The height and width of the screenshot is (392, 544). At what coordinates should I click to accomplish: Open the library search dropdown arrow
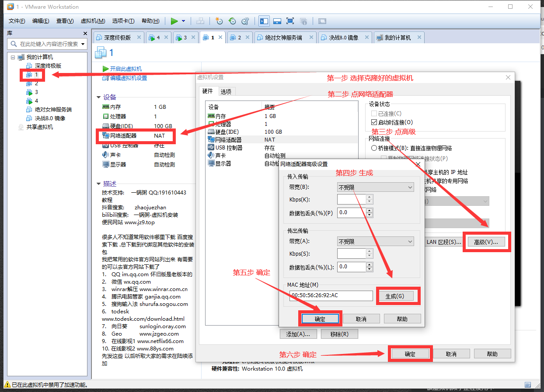(x=83, y=44)
